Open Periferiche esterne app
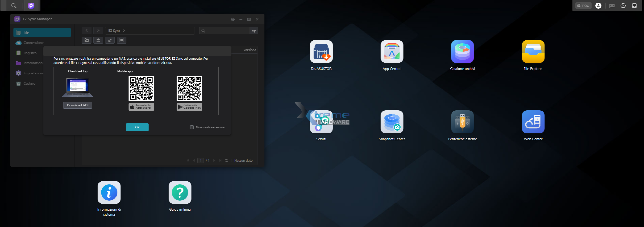 (462, 122)
